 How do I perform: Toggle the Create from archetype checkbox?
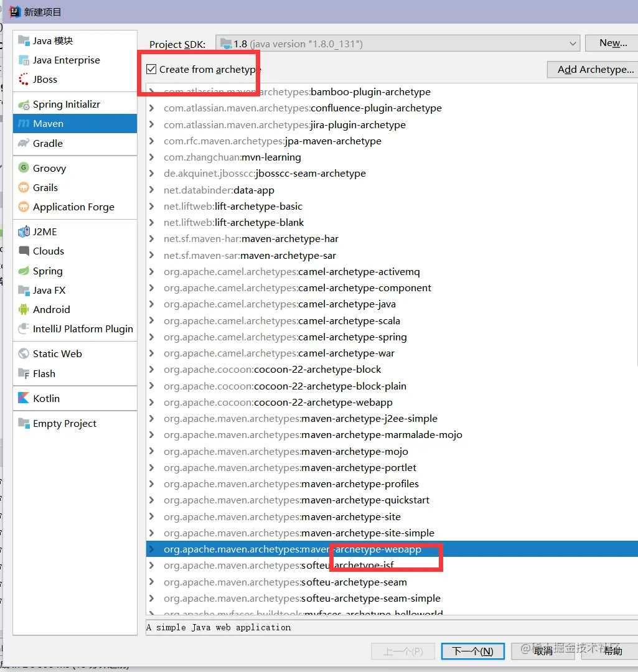pos(151,70)
